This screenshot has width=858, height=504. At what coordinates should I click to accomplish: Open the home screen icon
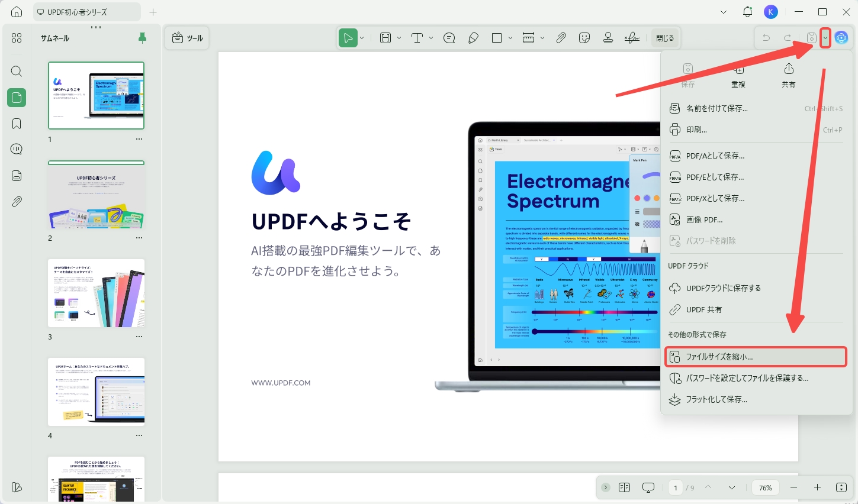point(17,12)
